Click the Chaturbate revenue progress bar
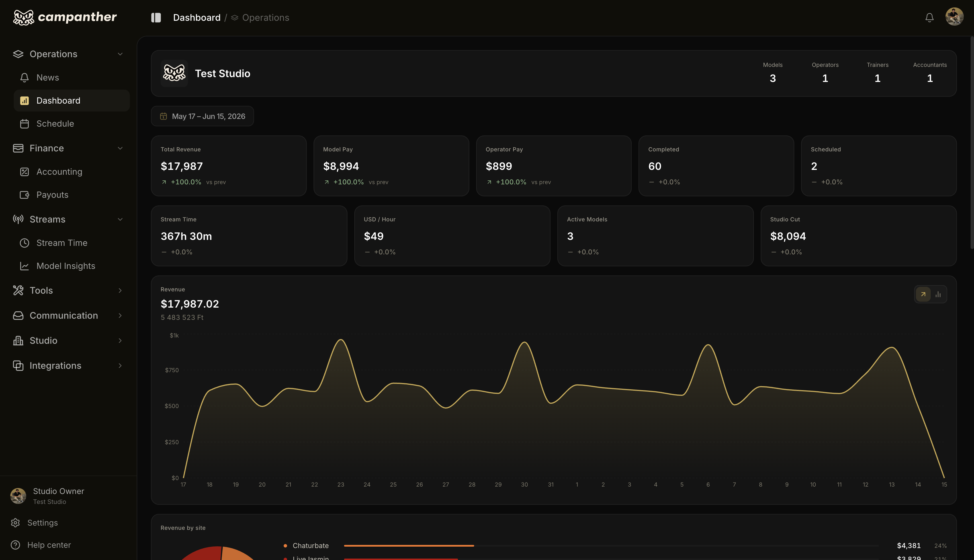The width and height of the screenshot is (974, 560). coord(611,546)
